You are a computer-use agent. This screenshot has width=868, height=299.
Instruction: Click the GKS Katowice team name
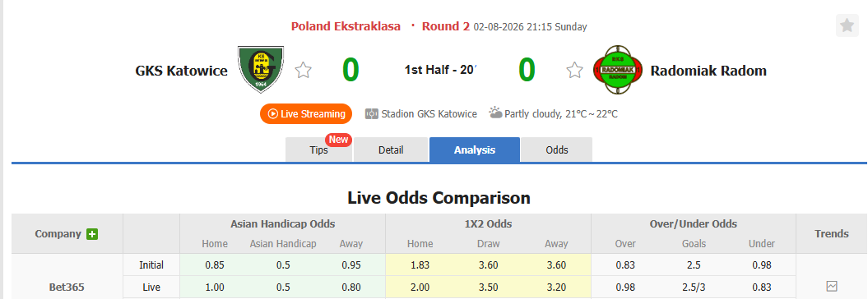coord(182,71)
